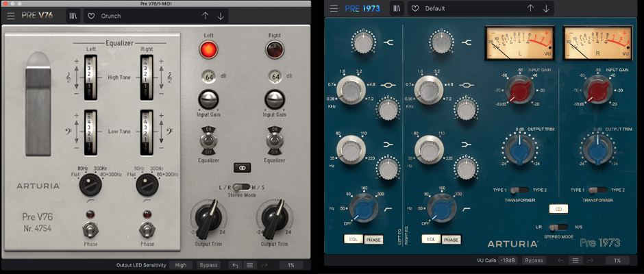Favorite the Crunch preset with heart icon
The width and height of the screenshot is (644, 274).
92,16
